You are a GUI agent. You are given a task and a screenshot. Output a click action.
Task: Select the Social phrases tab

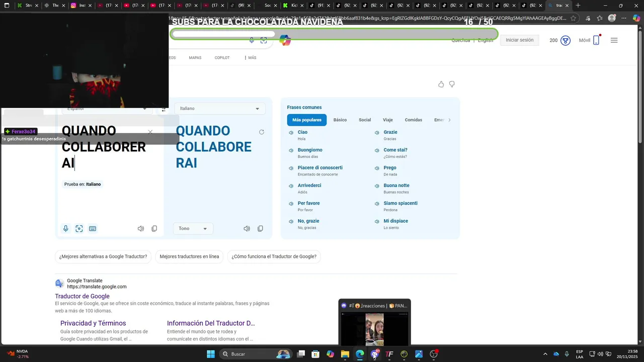pyautogui.click(x=365, y=120)
